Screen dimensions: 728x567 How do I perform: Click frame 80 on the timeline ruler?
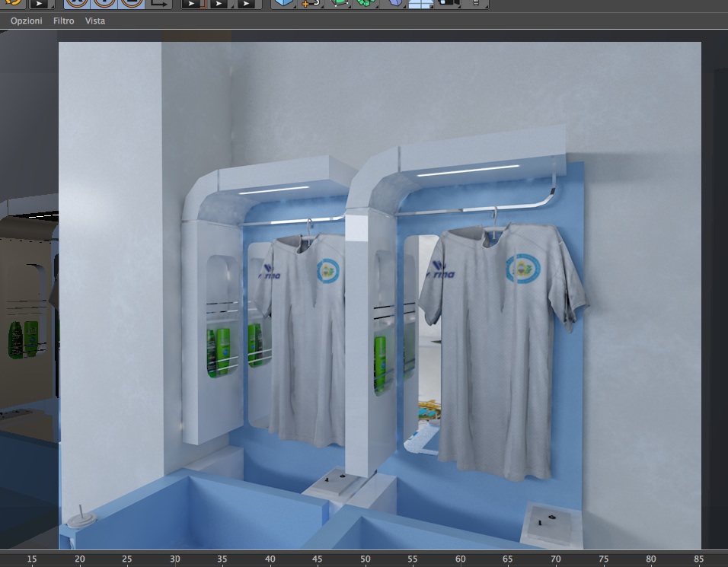coord(651,559)
